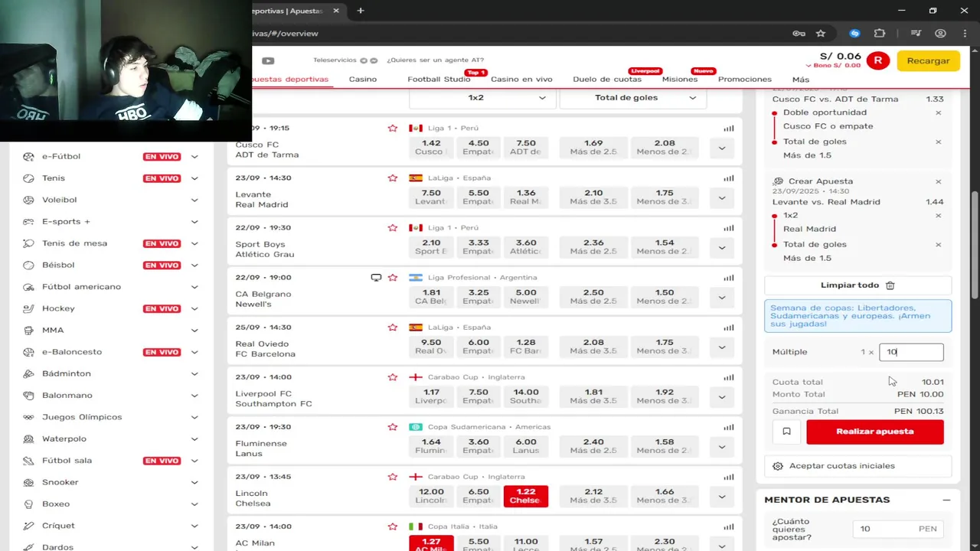Click the trash icon next to Limpiar todo
The height and width of the screenshot is (551, 980).
pos(890,285)
